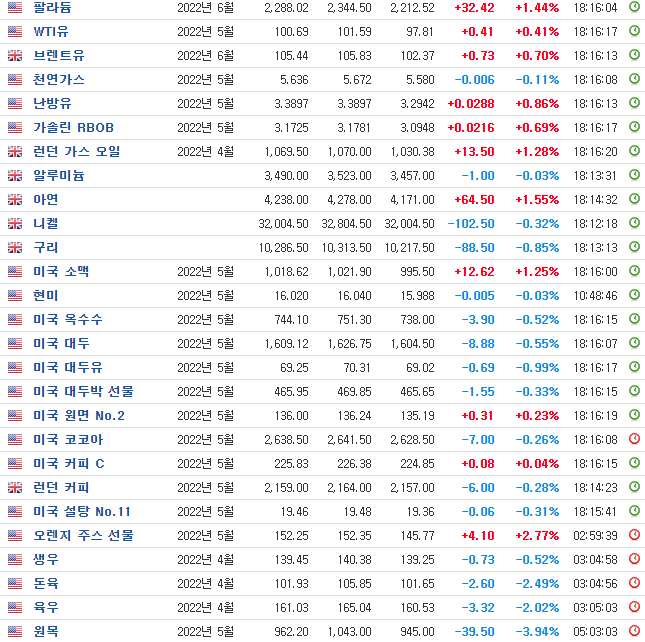This screenshot has width=645, height=642.
Task: Open the 현미 commodity link
Action: tap(46, 295)
